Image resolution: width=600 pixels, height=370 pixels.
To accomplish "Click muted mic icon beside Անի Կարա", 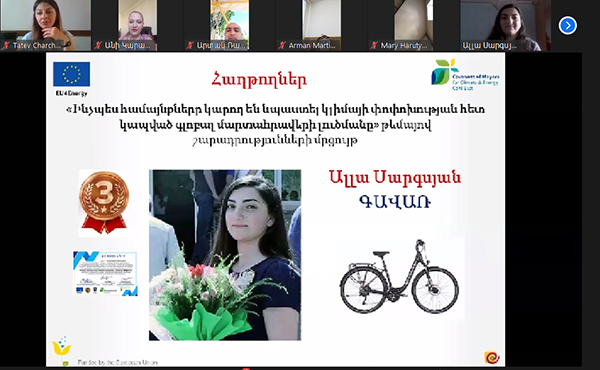I will click(98, 46).
